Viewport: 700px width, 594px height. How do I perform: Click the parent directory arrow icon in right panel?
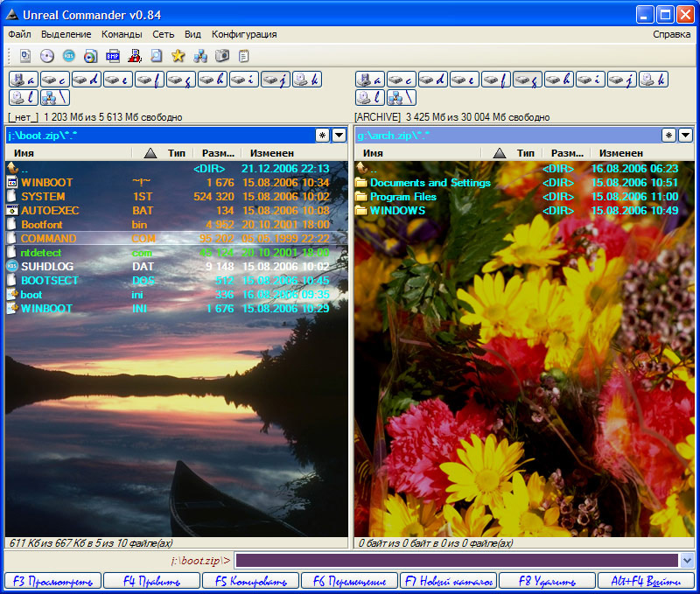click(361, 168)
